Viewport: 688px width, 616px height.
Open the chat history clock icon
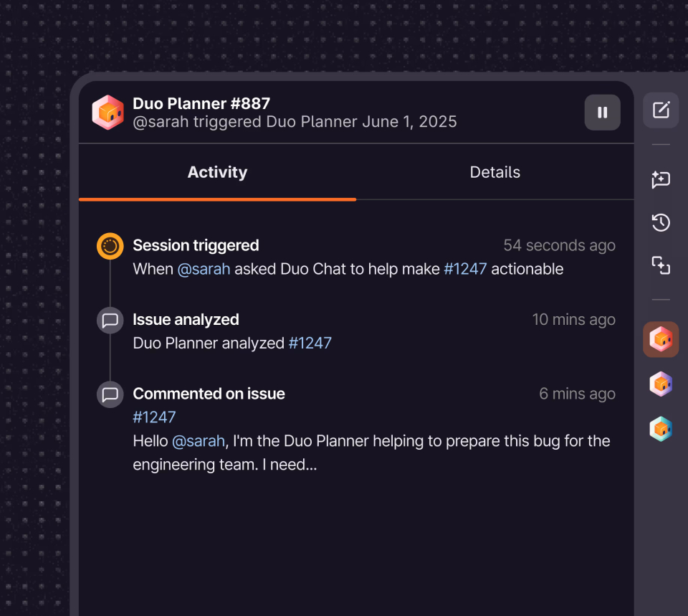tap(661, 222)
